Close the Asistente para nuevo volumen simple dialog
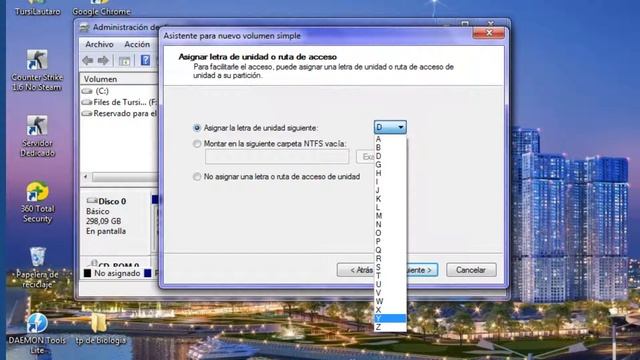The height and width of the screenshot is (360, 640). (489, 33)
